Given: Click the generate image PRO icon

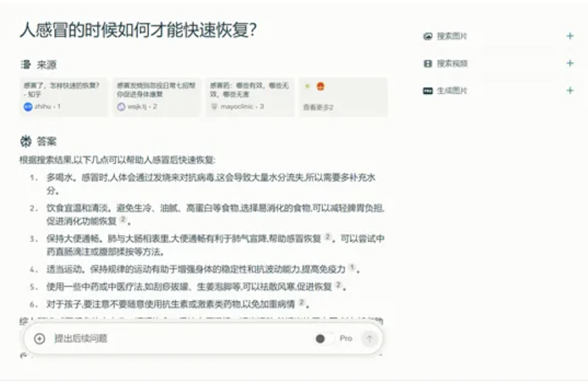Looking at the screenshot, I should tap(427, 91).
